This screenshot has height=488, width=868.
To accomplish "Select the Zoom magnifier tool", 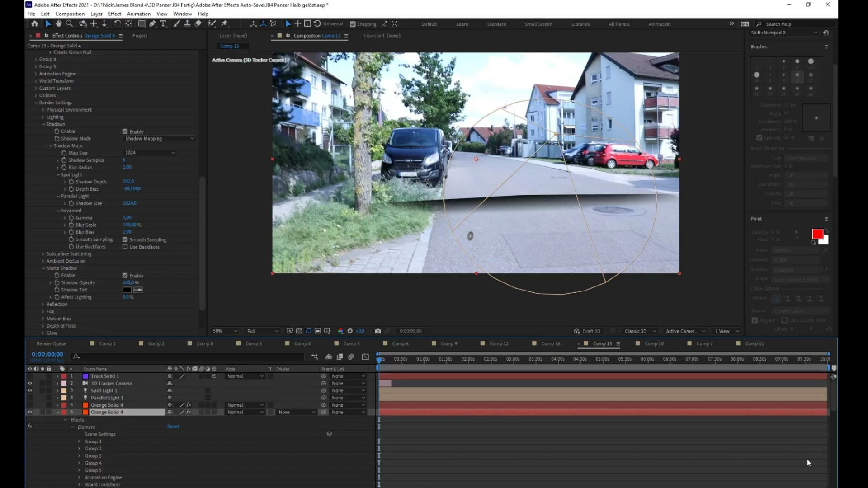I will point(69,24).
